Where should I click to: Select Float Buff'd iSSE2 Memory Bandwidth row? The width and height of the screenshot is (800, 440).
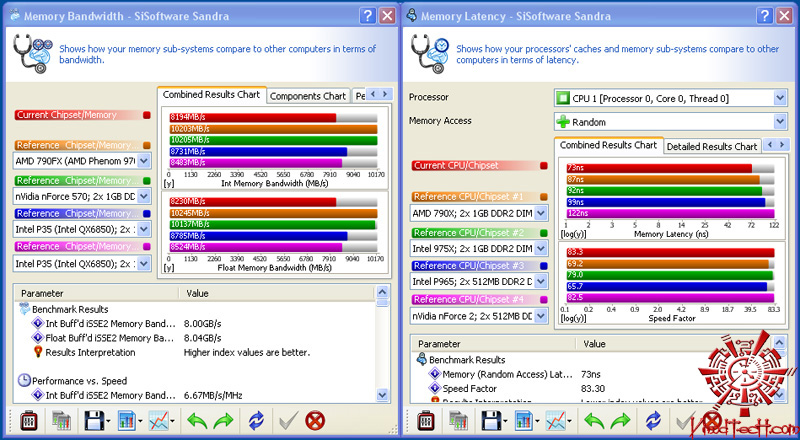(x=196, y=338)
